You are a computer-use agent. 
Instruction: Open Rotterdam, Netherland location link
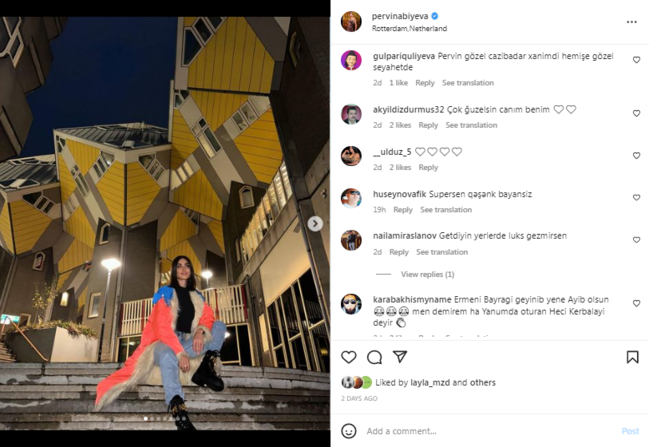pos(409,29)
